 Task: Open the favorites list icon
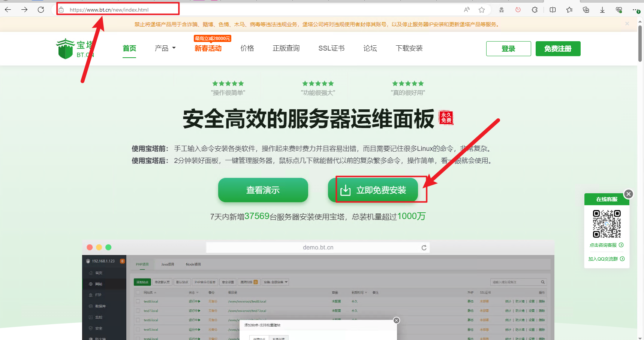569,10
